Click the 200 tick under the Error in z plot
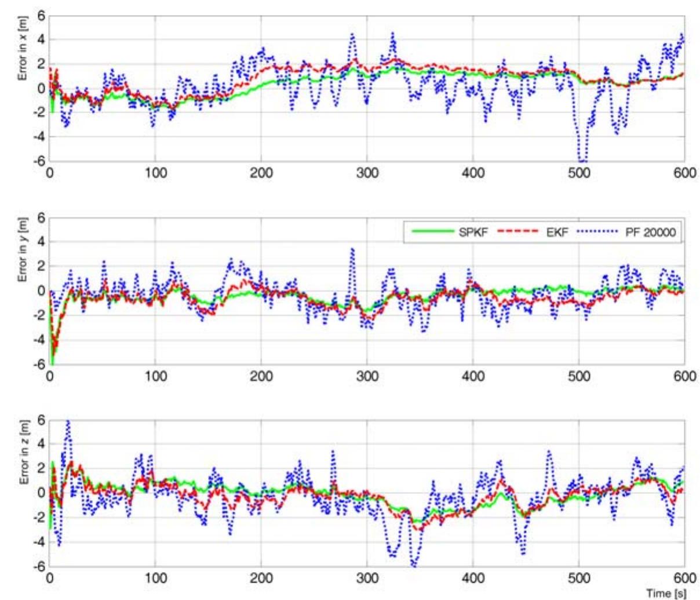The width and height of the screenshot is (700, 600). (x=261, y=578)
